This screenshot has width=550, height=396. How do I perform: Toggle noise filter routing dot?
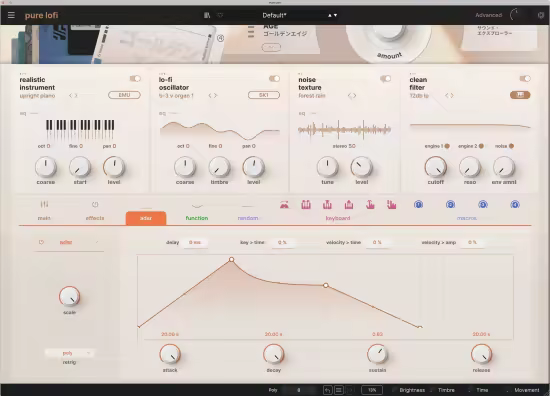[x=511, y=146]
